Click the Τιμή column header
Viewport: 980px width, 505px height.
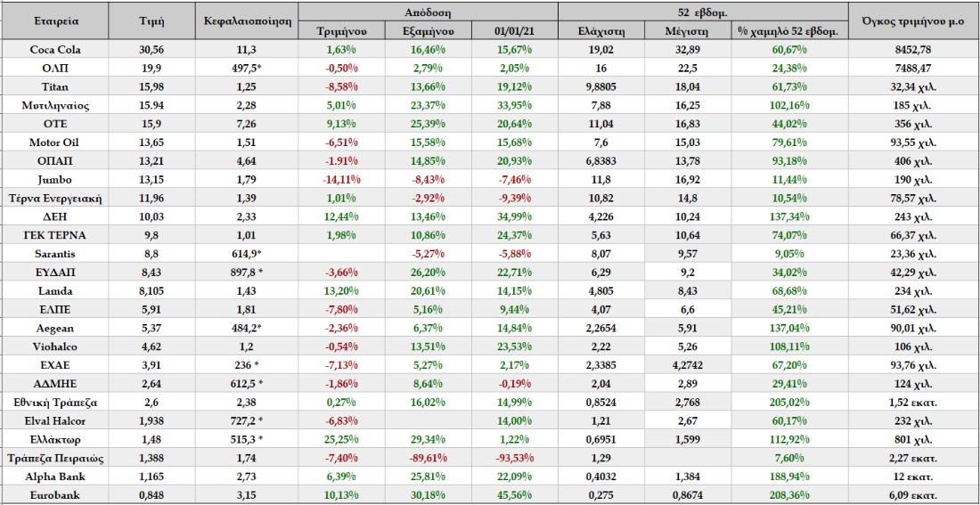(x=151, y=20)
